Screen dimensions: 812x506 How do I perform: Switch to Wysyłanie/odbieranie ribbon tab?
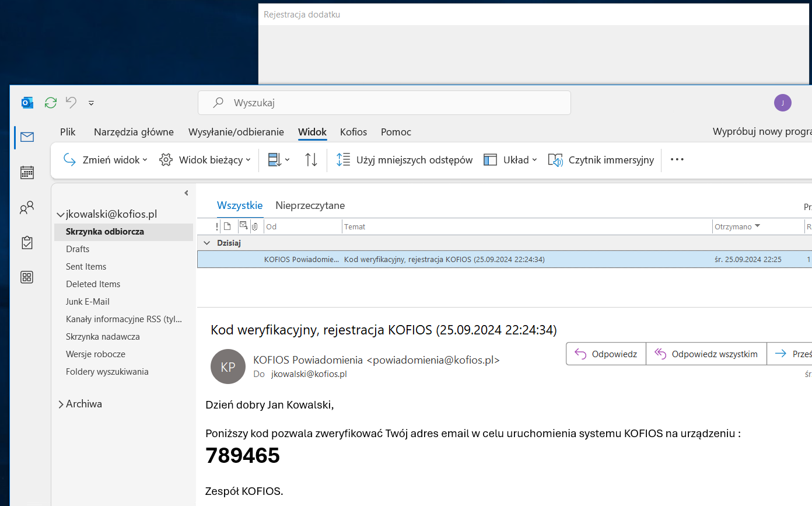236,132
